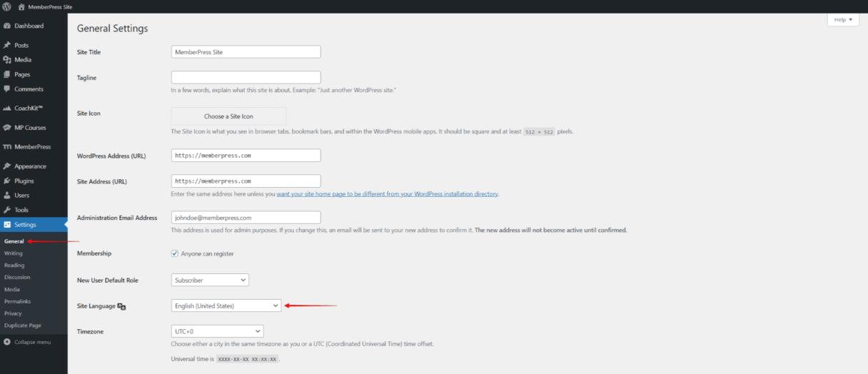Image resolution: width=868 pixels, height=374 pixels.
Task: Go to Permalinks settings submenu
Action: [x=17, y=301]
